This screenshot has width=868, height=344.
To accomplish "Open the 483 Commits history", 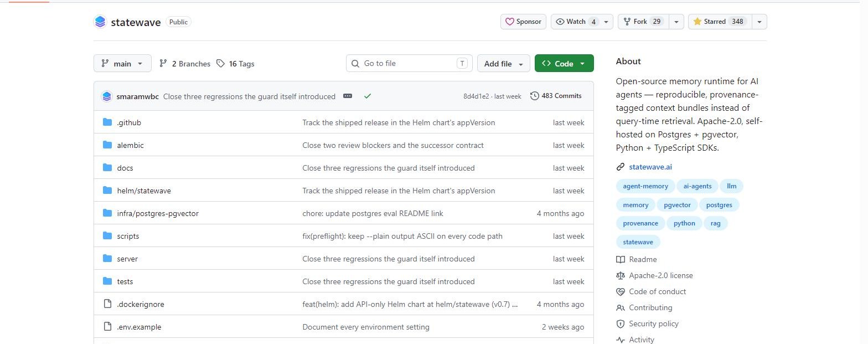I will (556, 96).
